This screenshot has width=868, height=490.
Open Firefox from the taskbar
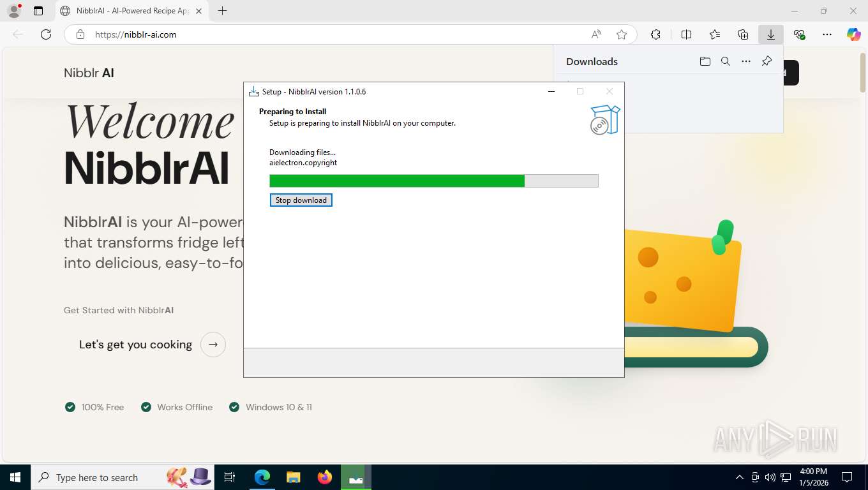pyautogui.click(x=325, y=477)
